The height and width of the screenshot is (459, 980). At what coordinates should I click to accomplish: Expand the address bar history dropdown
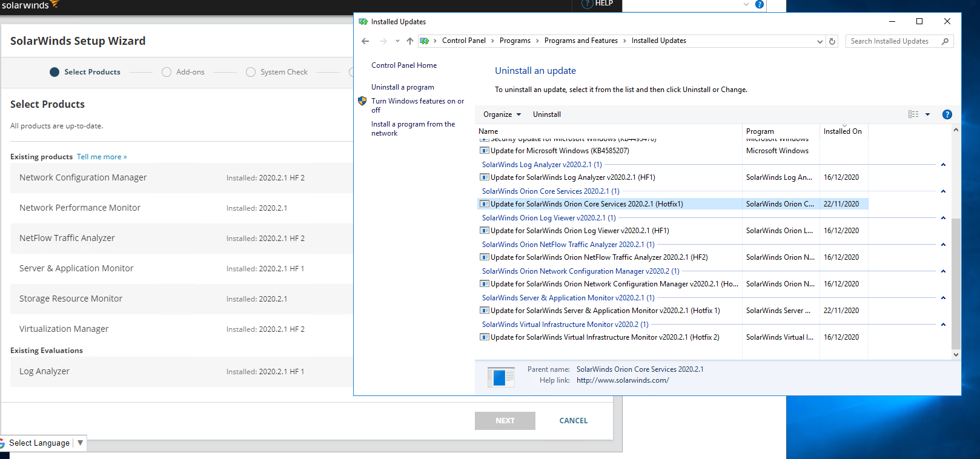(820, 41)
